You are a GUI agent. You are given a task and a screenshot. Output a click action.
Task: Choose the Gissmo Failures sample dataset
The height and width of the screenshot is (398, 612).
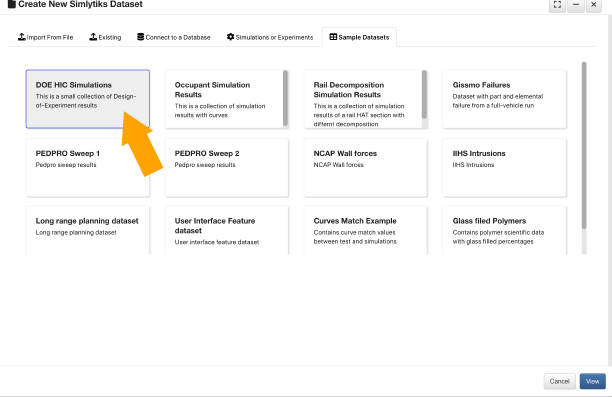click(504, 99)
